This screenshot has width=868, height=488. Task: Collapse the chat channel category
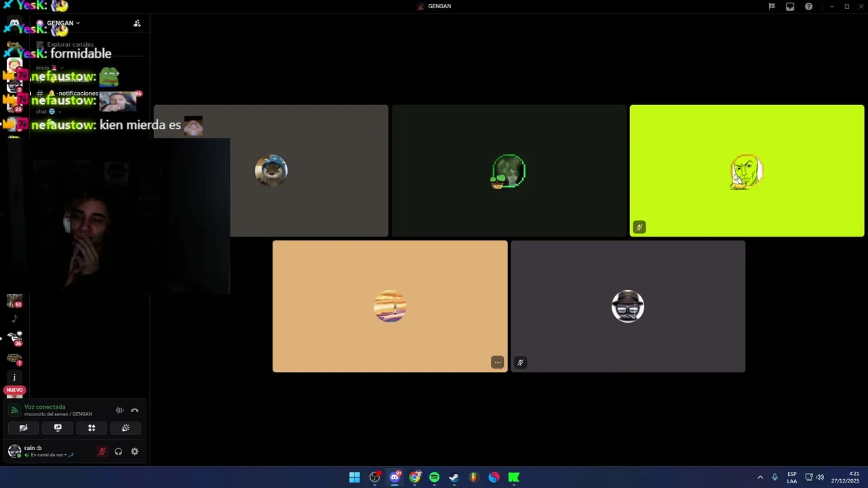[47, 111]
